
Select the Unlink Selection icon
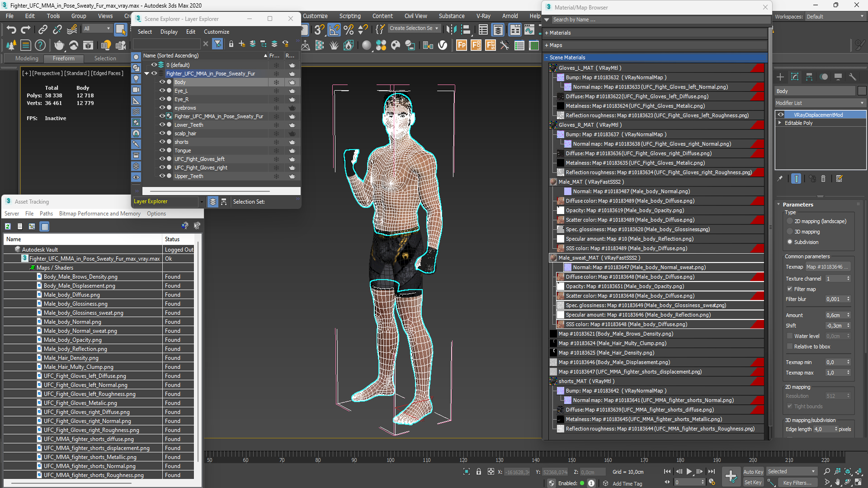[57, 30]
